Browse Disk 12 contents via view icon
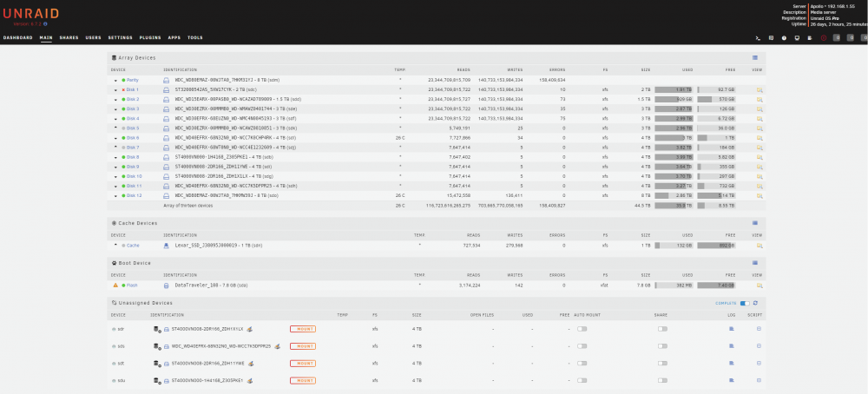 pyautogui.click(x=759, y=196)
